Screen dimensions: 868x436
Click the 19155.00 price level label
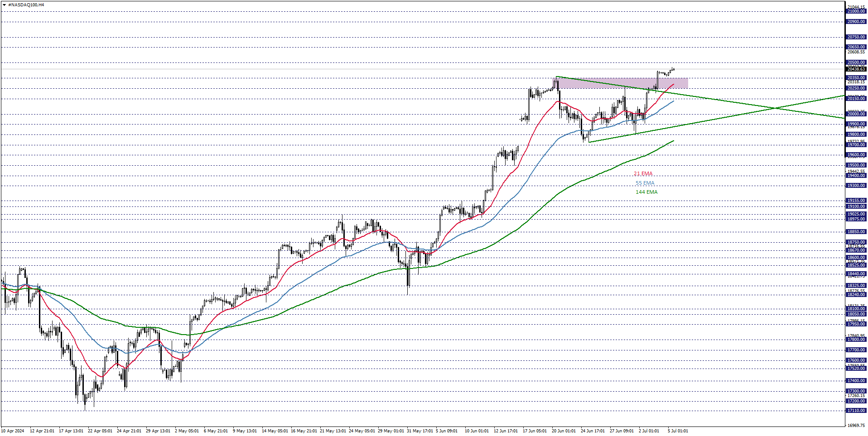856,201
